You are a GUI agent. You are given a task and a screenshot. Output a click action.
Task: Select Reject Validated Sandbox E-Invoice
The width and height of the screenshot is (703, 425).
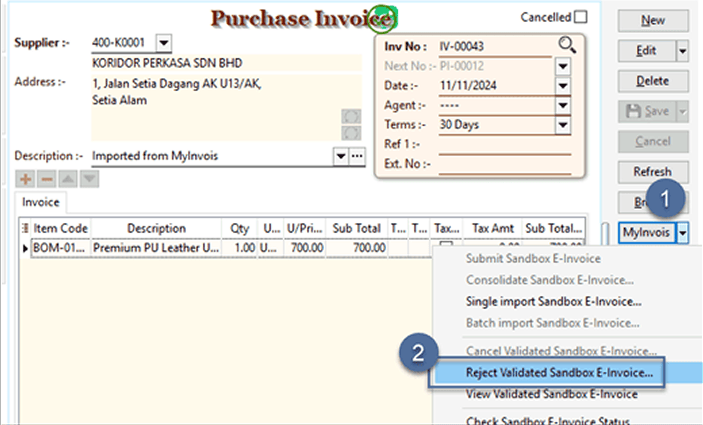tap(560, 373)
